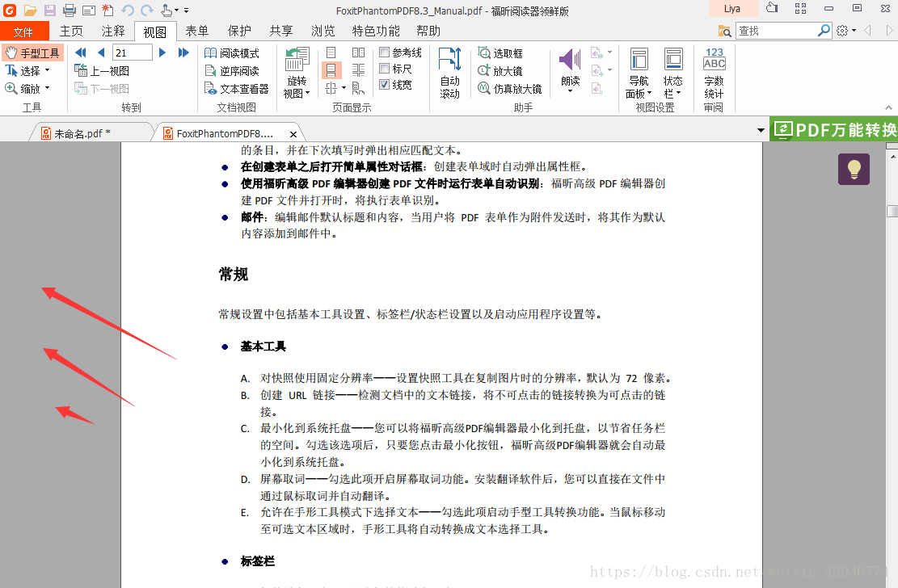This screenshot has height=588, width=898.
Task: Switch to the 保护 protect tab
Action: pyautogui.click(x=238, y=31)
